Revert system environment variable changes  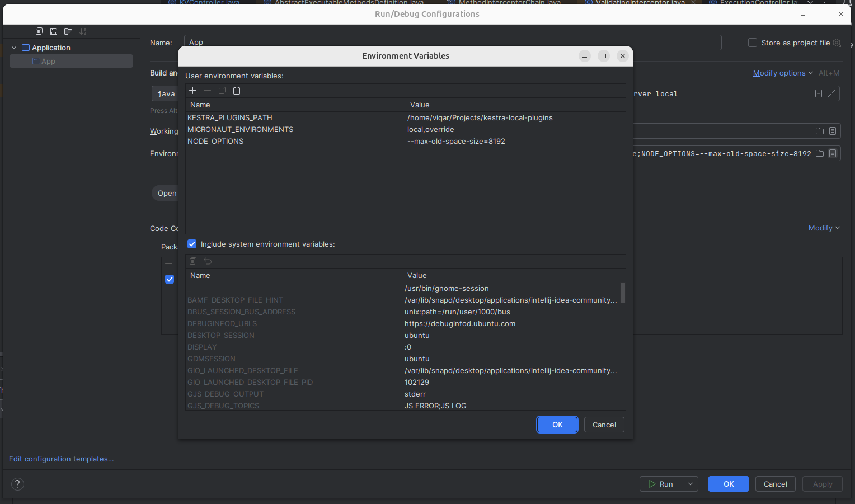207,261
